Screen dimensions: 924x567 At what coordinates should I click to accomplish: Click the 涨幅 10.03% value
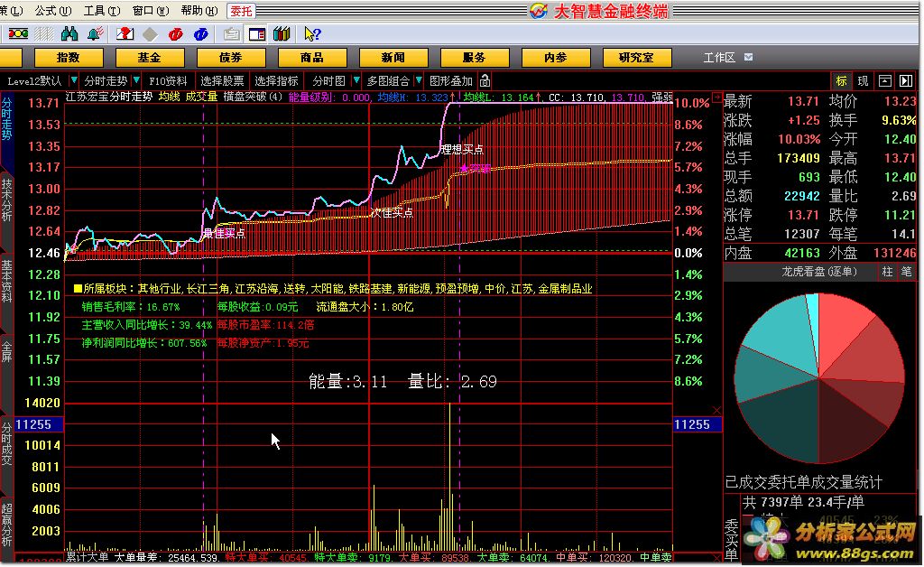(799, 140)
